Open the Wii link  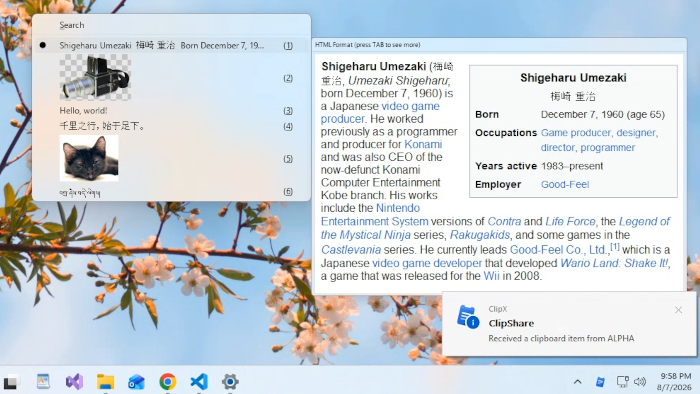491,276
